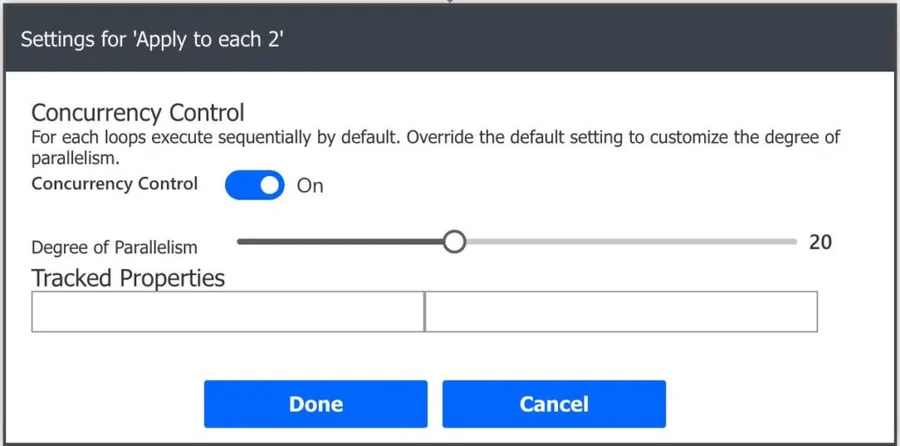The image size is (900, 446).
Task: Focus the right Tracked Properties input field
Action: pyautogui.click(x=621, y=312)
